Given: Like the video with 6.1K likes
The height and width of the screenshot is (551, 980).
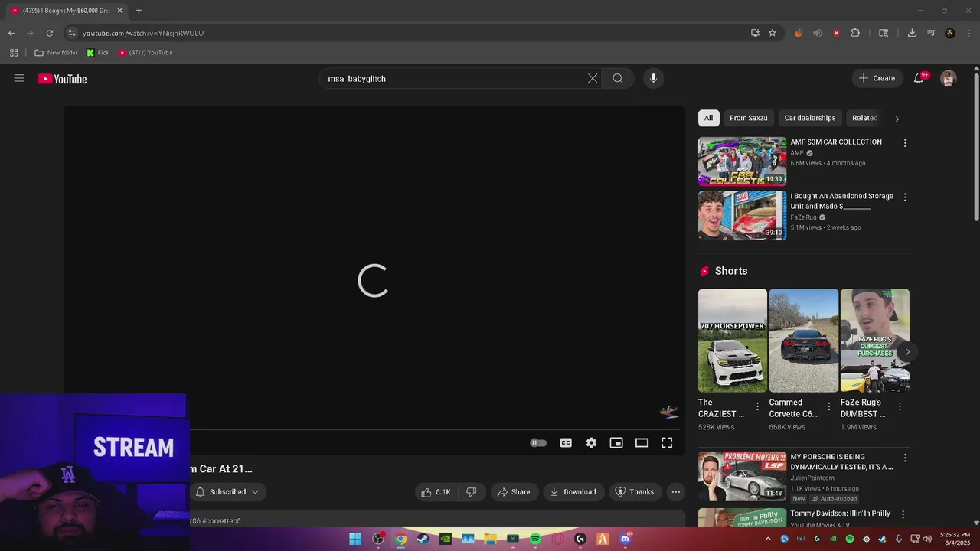Looking at the screenshot, I should click(436, 491).
